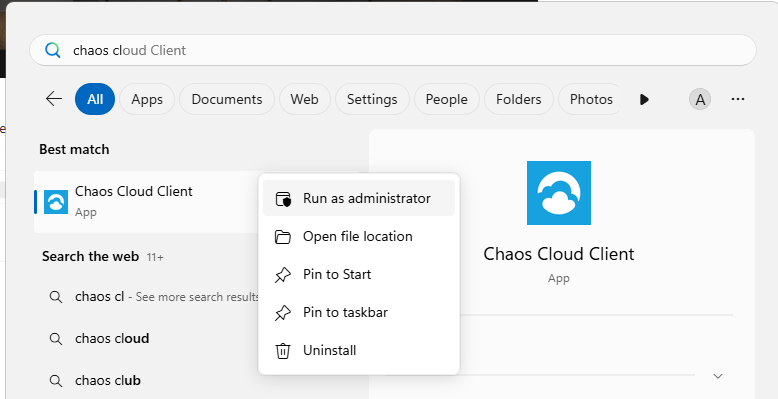Click the Chaos Cloud Client small app icon
This screenshot has height=399, width=778.
[56, 202]
